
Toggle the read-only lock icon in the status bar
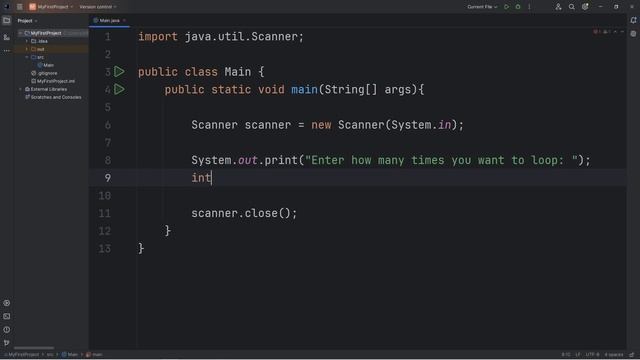632,355
